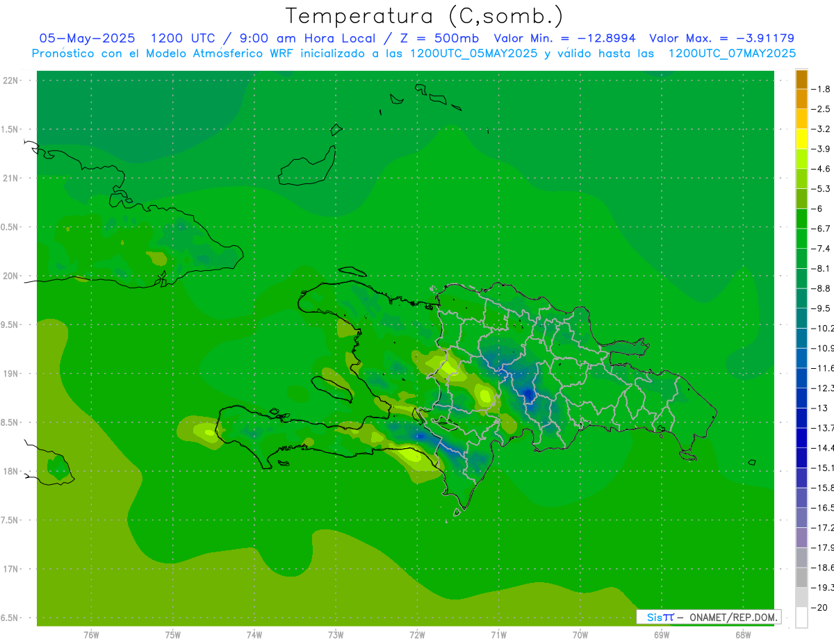Click the legend swatch between -6 and -6.7
Image resolution: width=834 pixels, height=644 pixels.
pyautogui.click(x=801, y=218)
